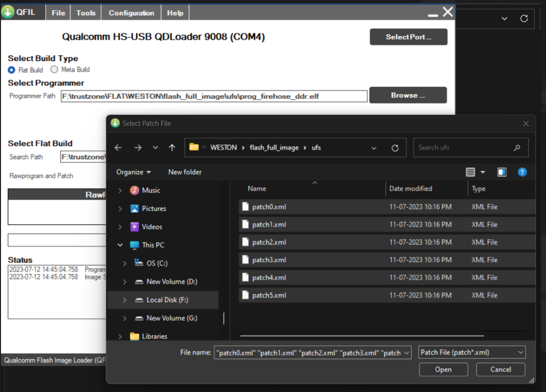Click the patch0.xml file icon
The height and width of the screenshot is (392, 546).
(x=246, y=206)
